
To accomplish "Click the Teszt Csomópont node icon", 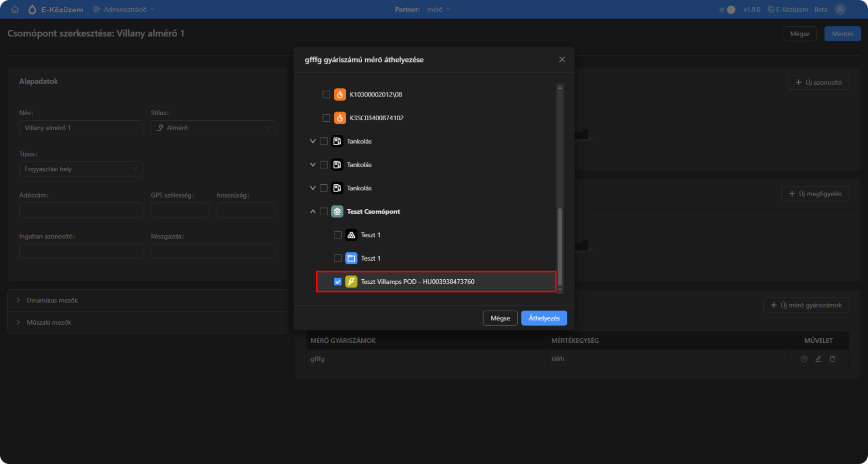I will click(x=337, y=212).
